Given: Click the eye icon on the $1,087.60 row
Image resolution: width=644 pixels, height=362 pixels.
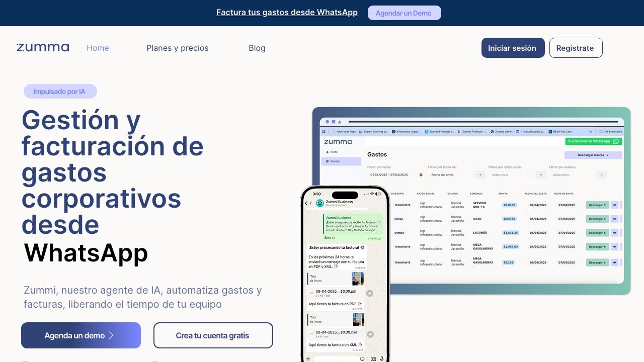Looking at the screenshot, I should tap(614, 247).
